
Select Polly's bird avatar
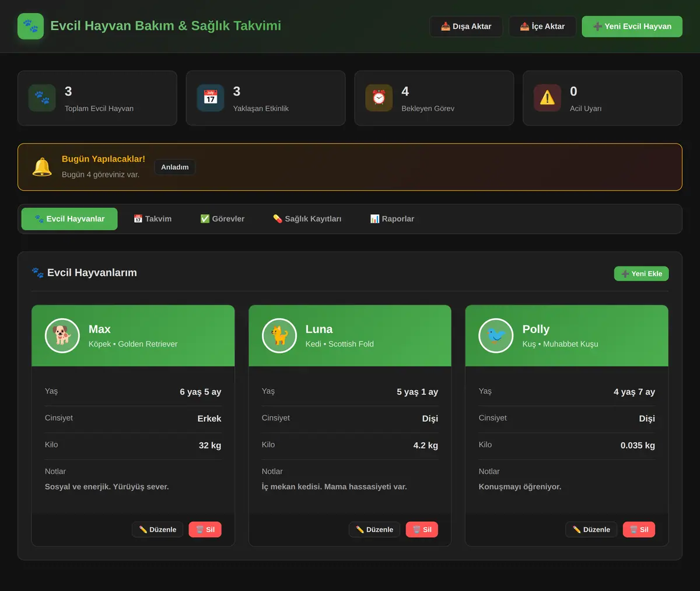pyautogui.click(x=496, y=335)
